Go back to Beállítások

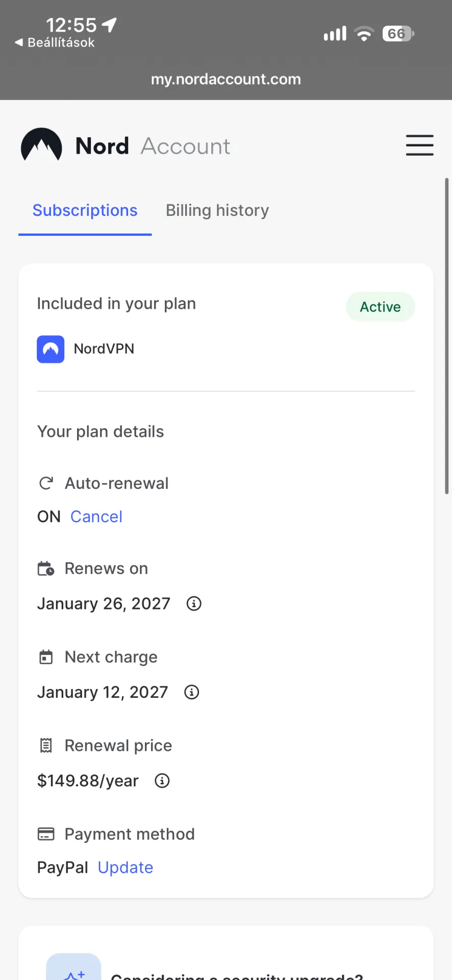coord(55,42)
